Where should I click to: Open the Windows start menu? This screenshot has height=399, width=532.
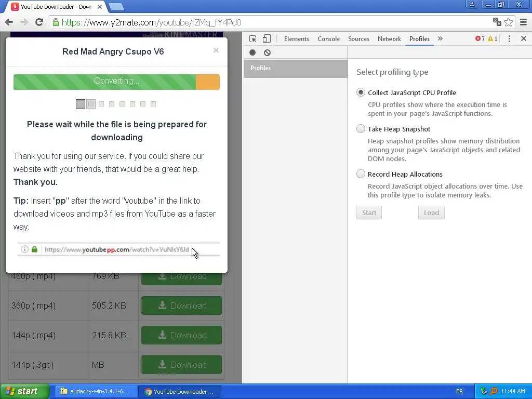24,391
